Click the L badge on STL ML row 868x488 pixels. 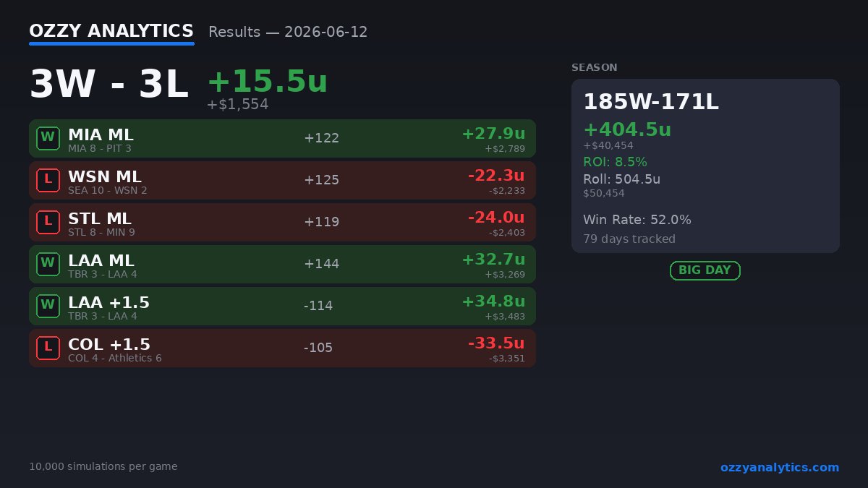48,222
